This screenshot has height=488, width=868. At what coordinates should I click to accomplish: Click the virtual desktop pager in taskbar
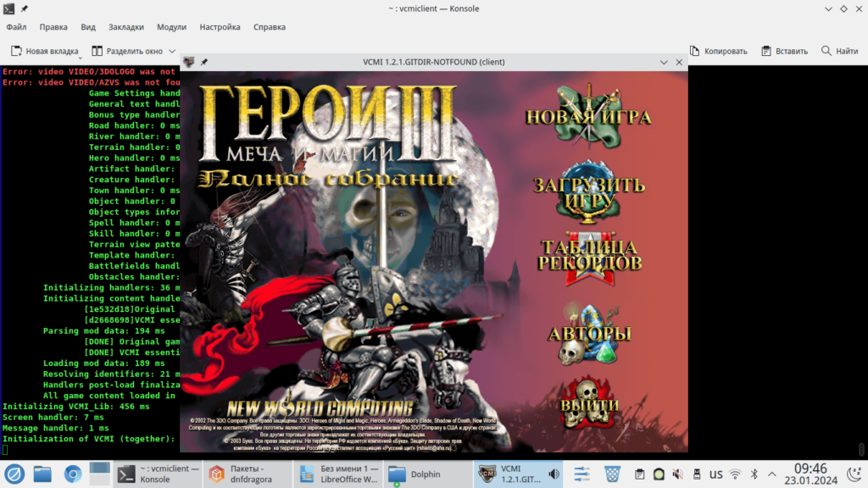point(100,474)
